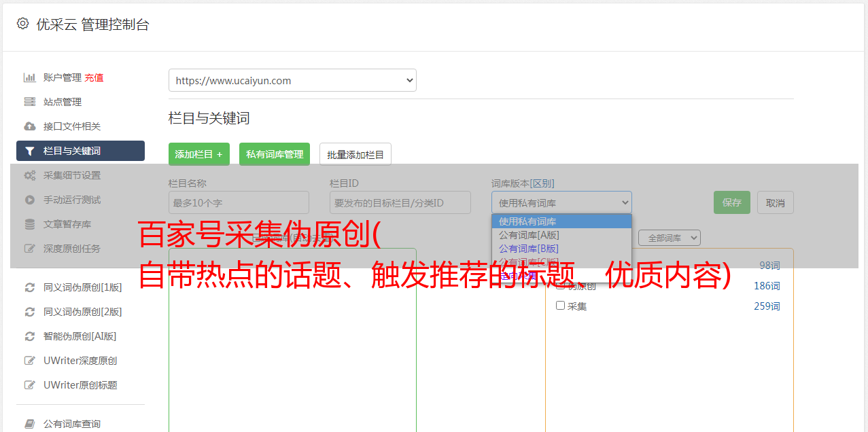Click the gear icon beside 优采云 管理控制台
The image size is (868, 432).
22,24
